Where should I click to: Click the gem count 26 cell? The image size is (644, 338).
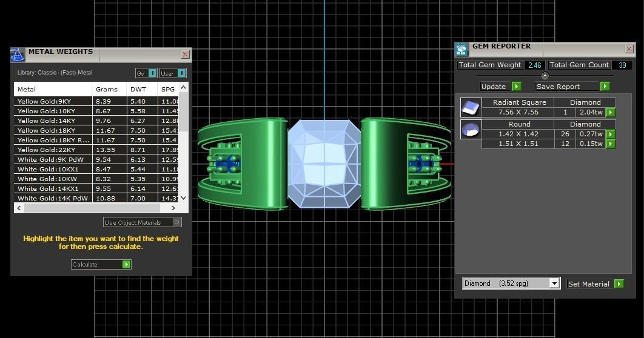(x=565, y=134)
